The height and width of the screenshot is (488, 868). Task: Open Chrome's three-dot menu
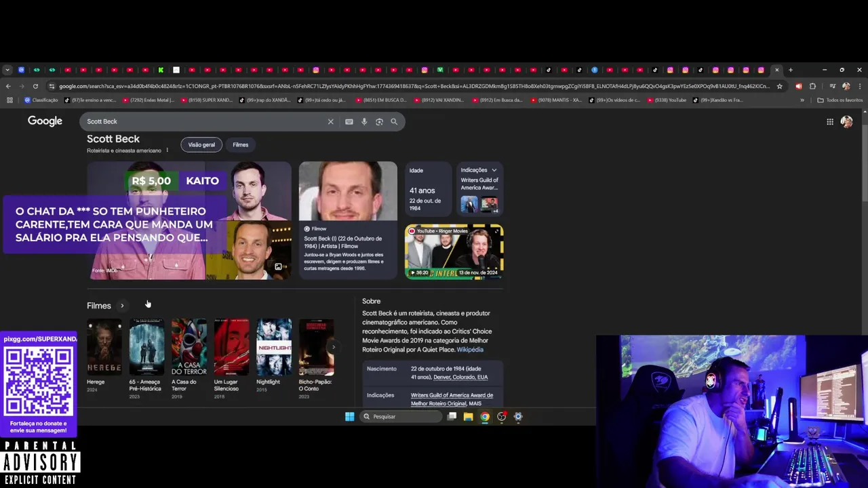point(859,86)
